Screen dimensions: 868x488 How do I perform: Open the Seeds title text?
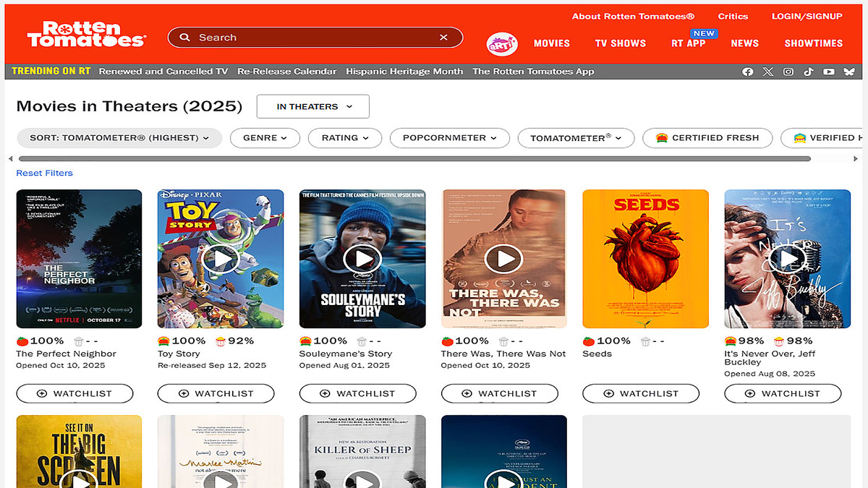(597, 354)
